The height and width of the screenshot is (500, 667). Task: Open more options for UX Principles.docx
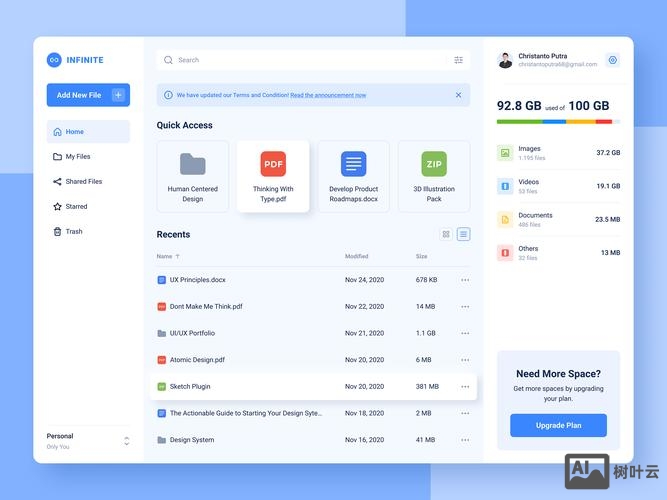[465, 280]
